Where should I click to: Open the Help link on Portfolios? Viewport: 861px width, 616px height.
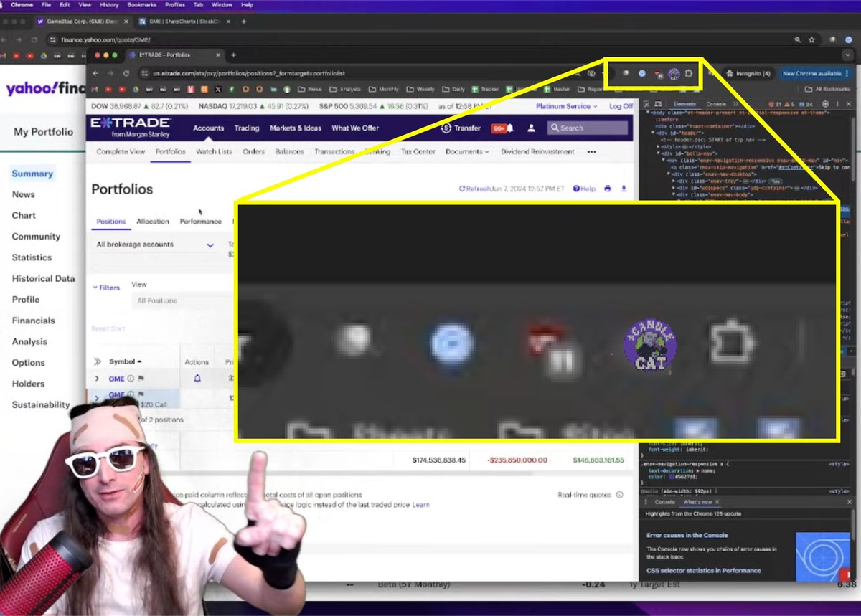tap(584, 189)
